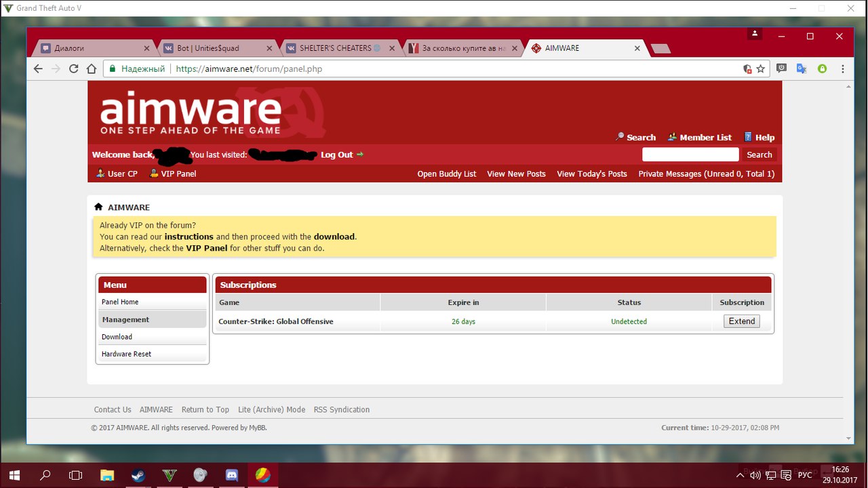Open Discord from the taskbar

pyautogui.click(x=231, y=475)
